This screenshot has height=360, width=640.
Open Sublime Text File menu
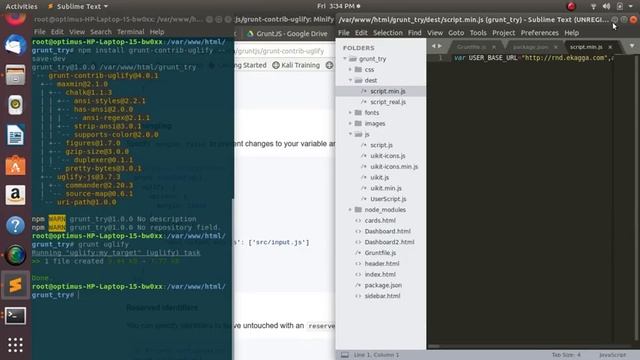344,33
